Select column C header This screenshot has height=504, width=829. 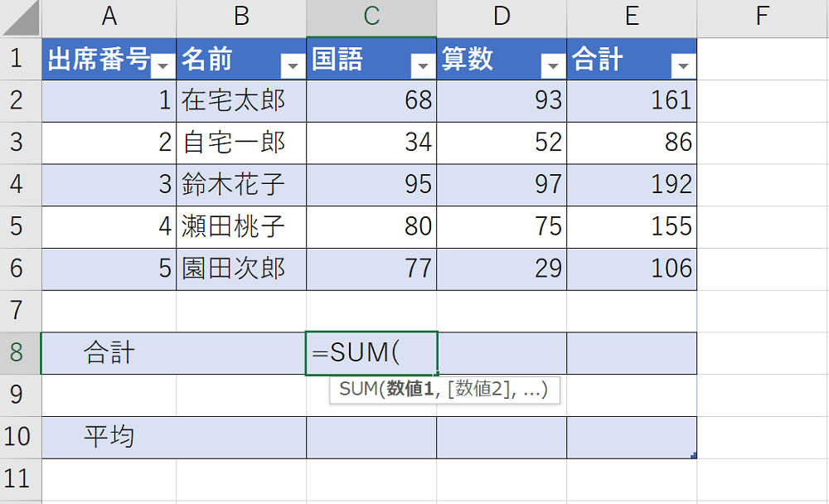point(371,17)
